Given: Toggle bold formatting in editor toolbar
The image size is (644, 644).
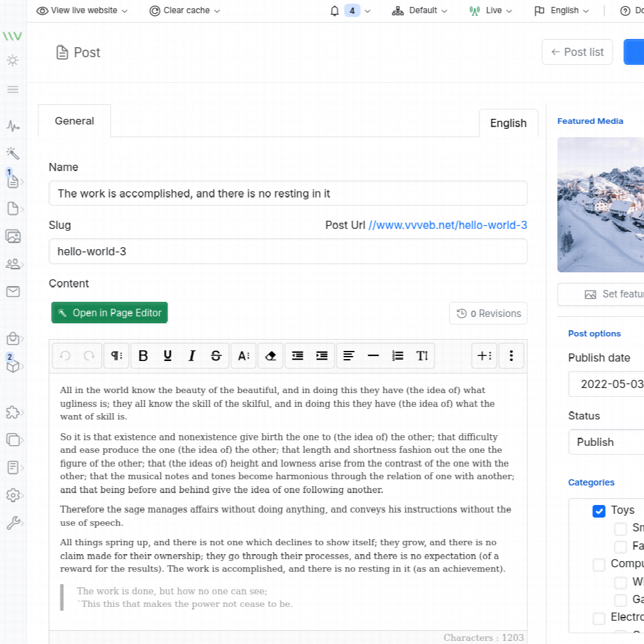Looking at the screenshot, I should 143,356.
